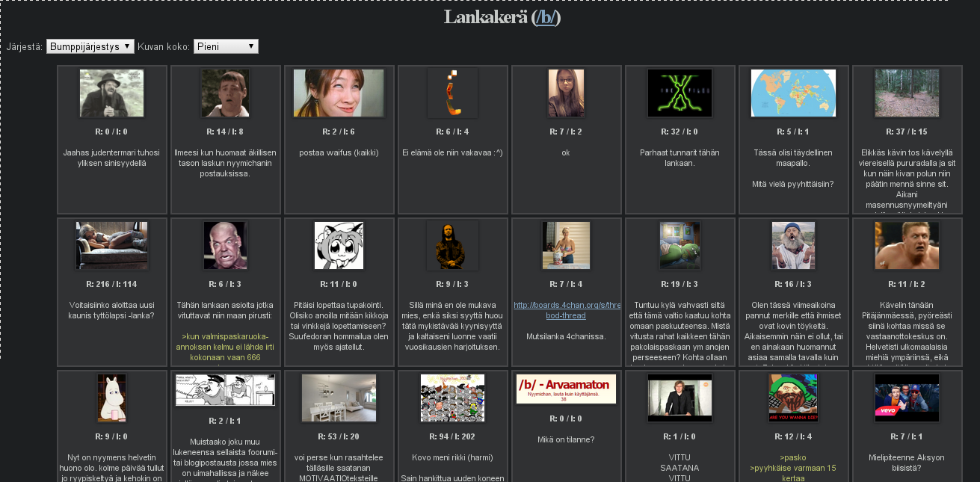Open the green X-Files logo thumbnail
This screenshot has width=980, height=482.
point(679,93)
